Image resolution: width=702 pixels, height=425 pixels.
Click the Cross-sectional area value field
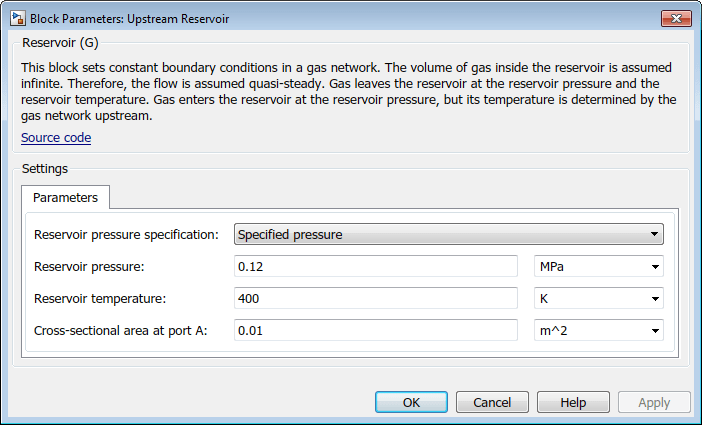click(375, 331)
